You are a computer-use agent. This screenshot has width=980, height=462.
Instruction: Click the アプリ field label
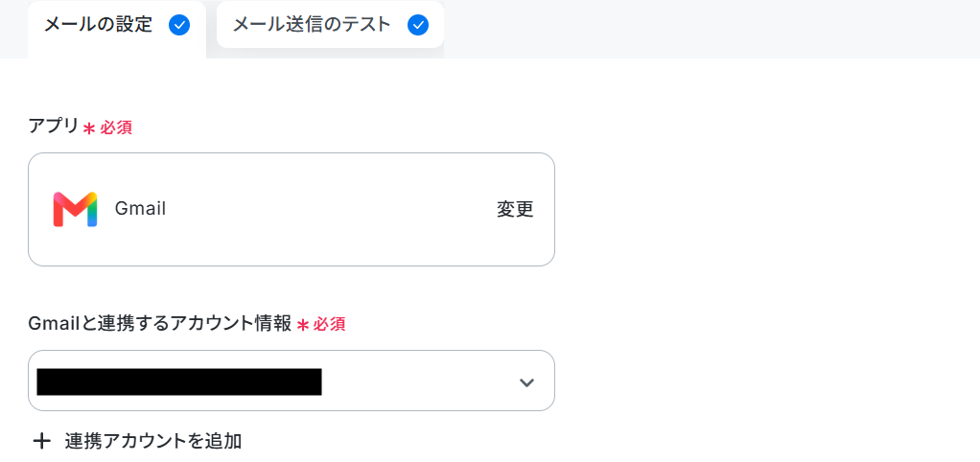point(54,127)
